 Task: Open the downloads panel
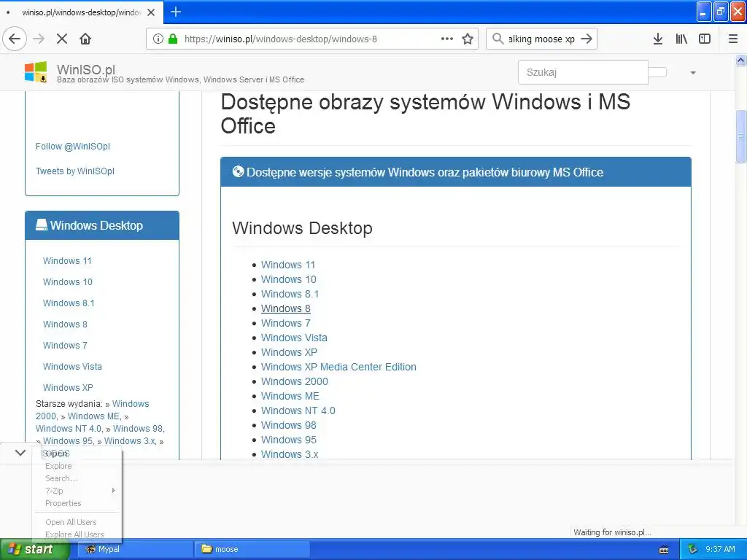tap(658, 39)
